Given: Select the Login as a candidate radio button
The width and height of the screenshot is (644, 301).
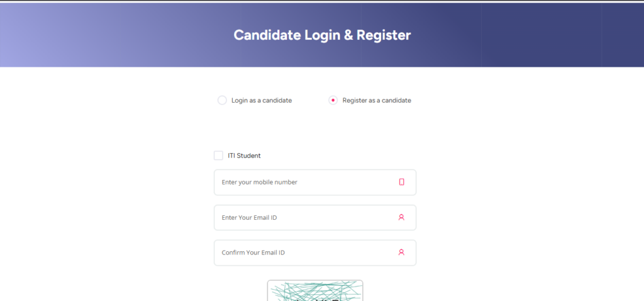Looking at the screenshot, I should point(222,100).
